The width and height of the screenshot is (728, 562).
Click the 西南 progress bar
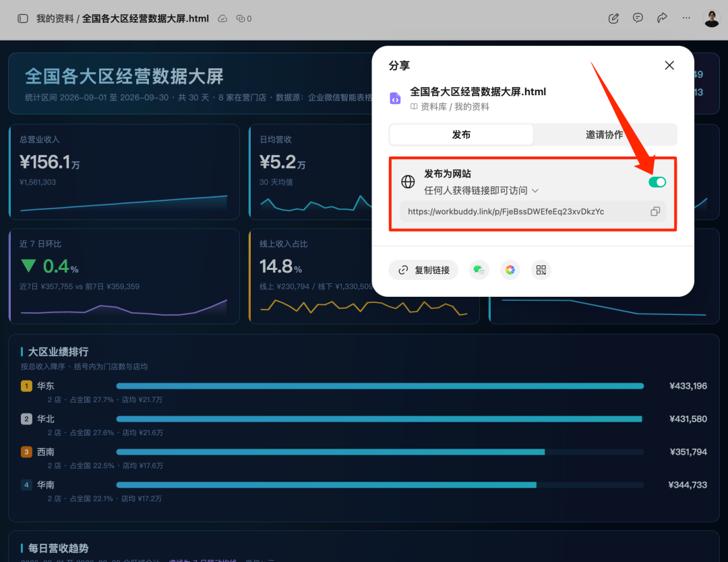click(380, 452)
